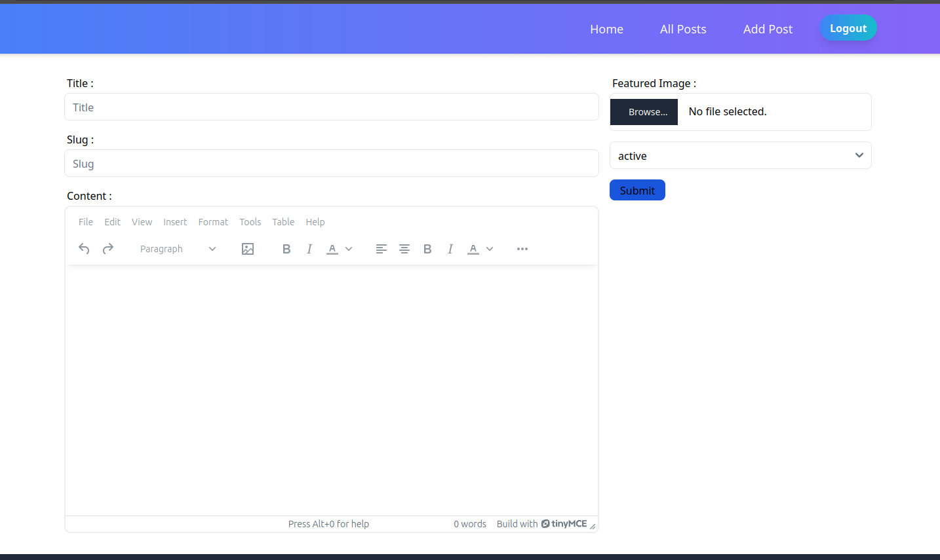Click the Logout button

[848, 28]
